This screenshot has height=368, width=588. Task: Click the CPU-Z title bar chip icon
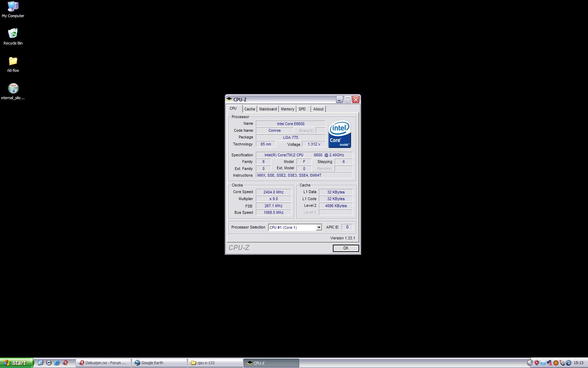pyautogui.click(x=229, y=99)
